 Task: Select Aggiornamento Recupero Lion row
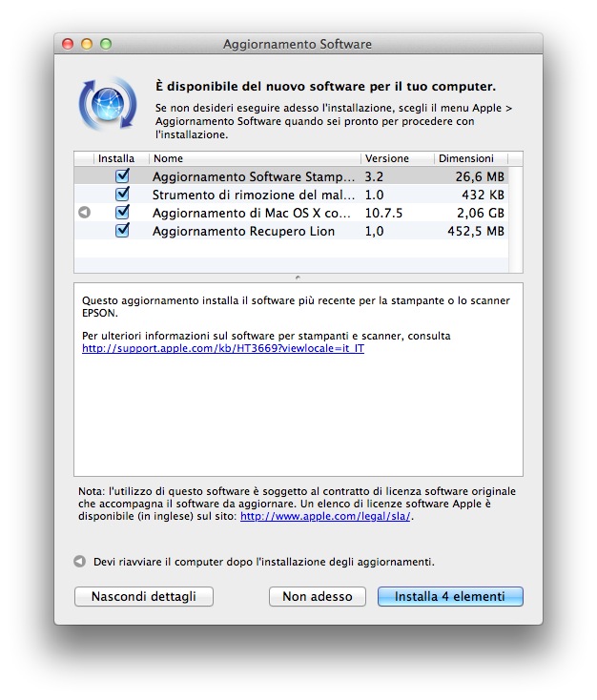point(291,231)
